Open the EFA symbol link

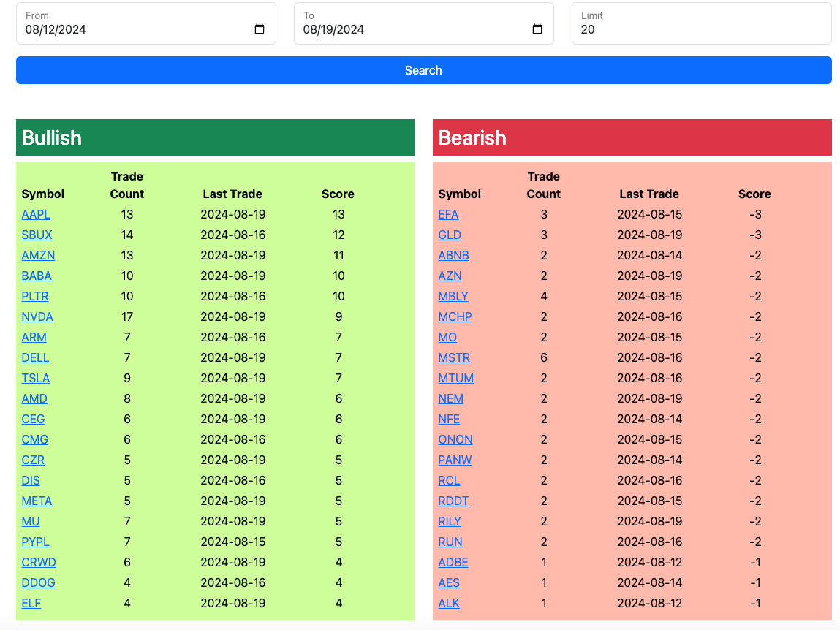point(448,214)
